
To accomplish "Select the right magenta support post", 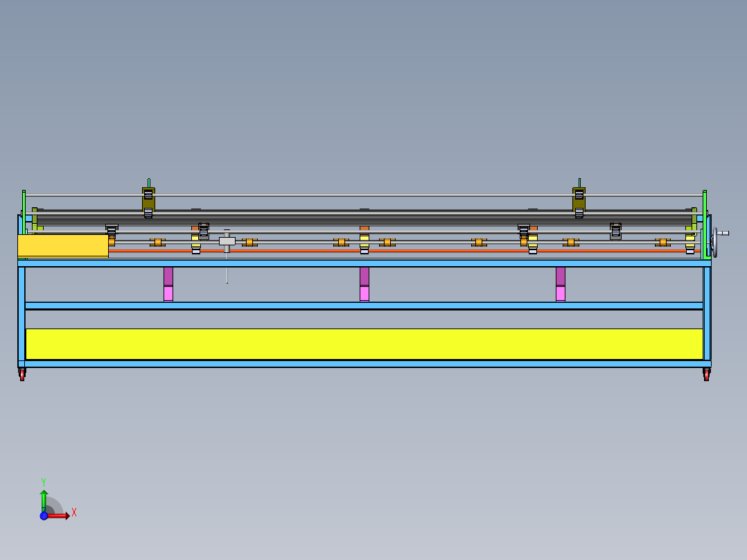I will pyautogui.click(x=560, y=285).
